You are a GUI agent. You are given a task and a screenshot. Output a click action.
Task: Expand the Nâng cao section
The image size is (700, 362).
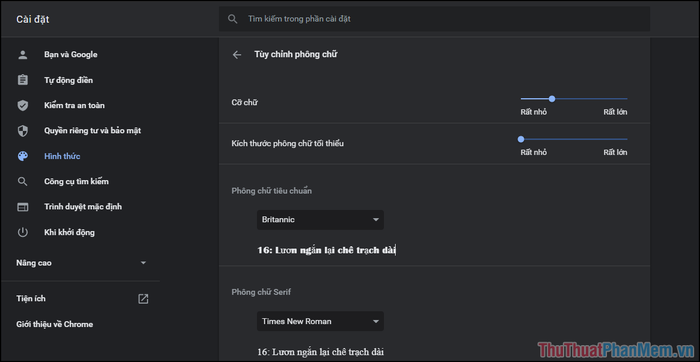pos(81,263)
